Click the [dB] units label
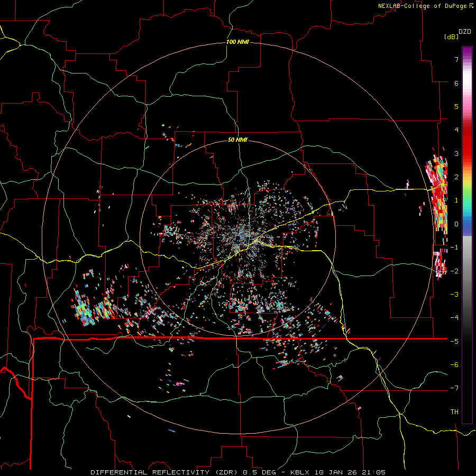 pyautogui.click(x=451, y=36)
